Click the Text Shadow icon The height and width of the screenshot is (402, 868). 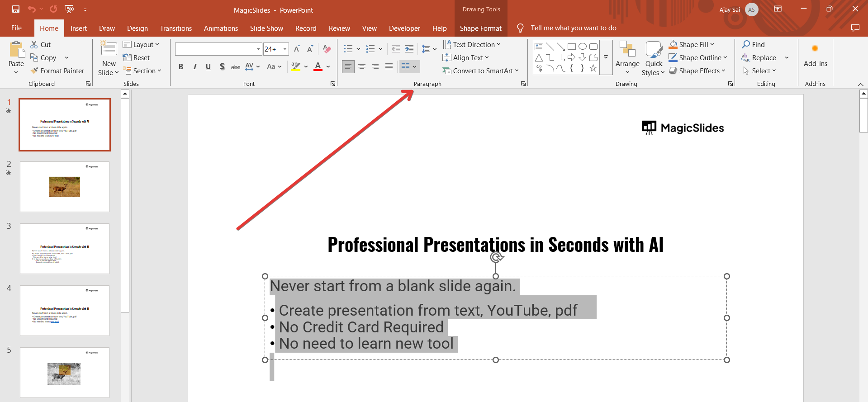coord(222,67)
